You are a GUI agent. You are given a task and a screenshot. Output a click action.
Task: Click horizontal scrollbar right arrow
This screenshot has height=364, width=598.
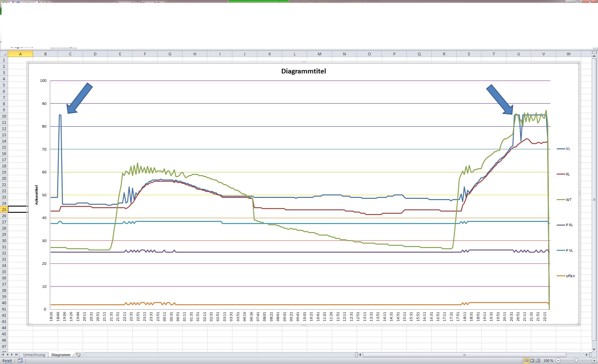pos(586,355)
